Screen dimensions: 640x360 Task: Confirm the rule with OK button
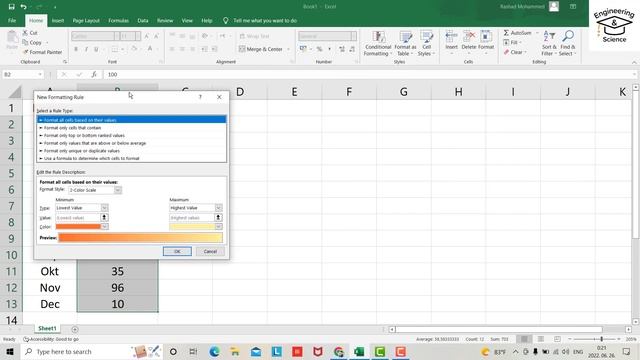[177, 251]
